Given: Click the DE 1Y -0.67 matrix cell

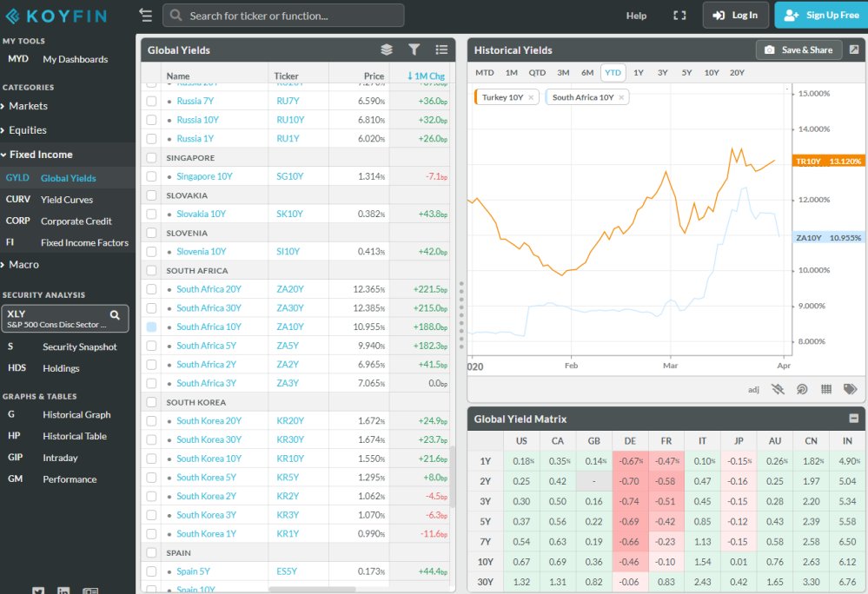Looking at the screenshot, I should 630,461.
